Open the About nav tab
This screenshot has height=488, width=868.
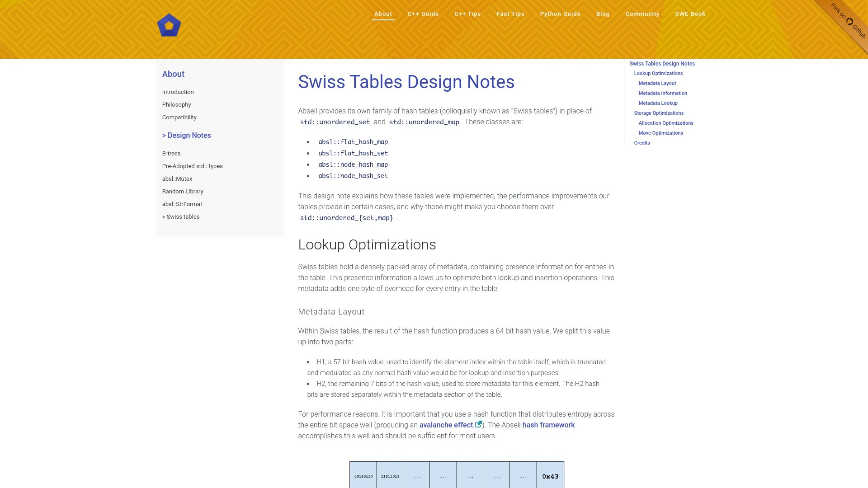(x=383, y=14)
